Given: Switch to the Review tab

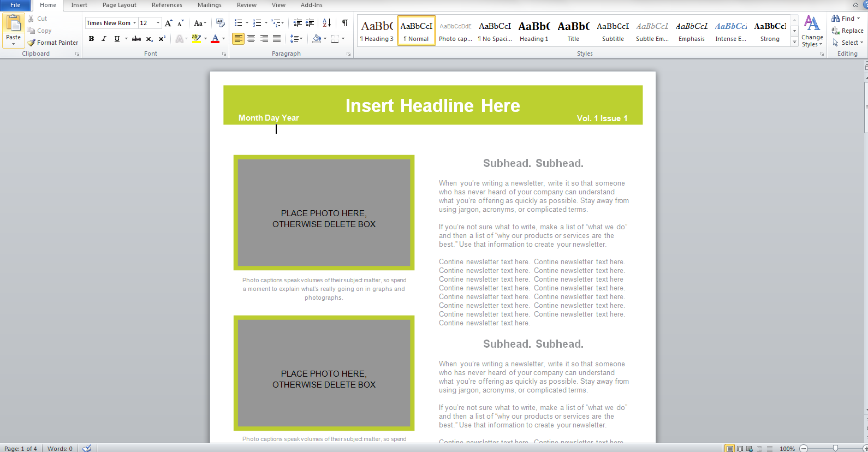Looking at the screenshot, I should click(247, 5).
